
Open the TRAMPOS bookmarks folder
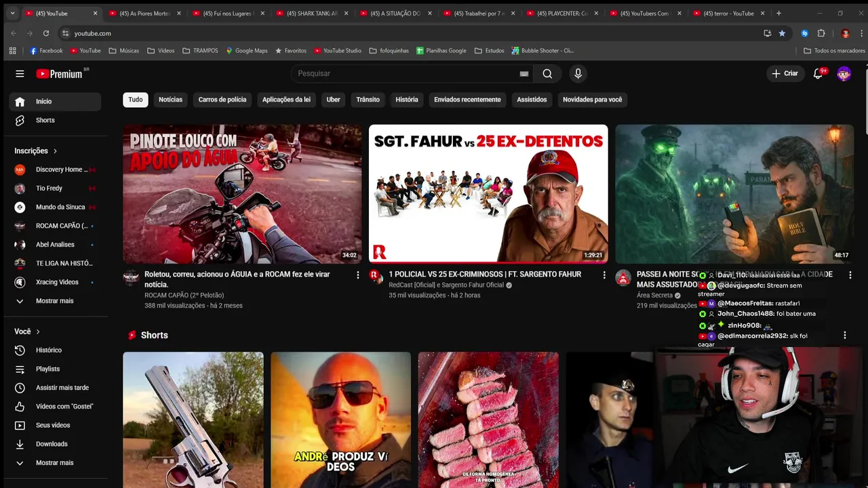pyautogui.click(x=200, y=51)
